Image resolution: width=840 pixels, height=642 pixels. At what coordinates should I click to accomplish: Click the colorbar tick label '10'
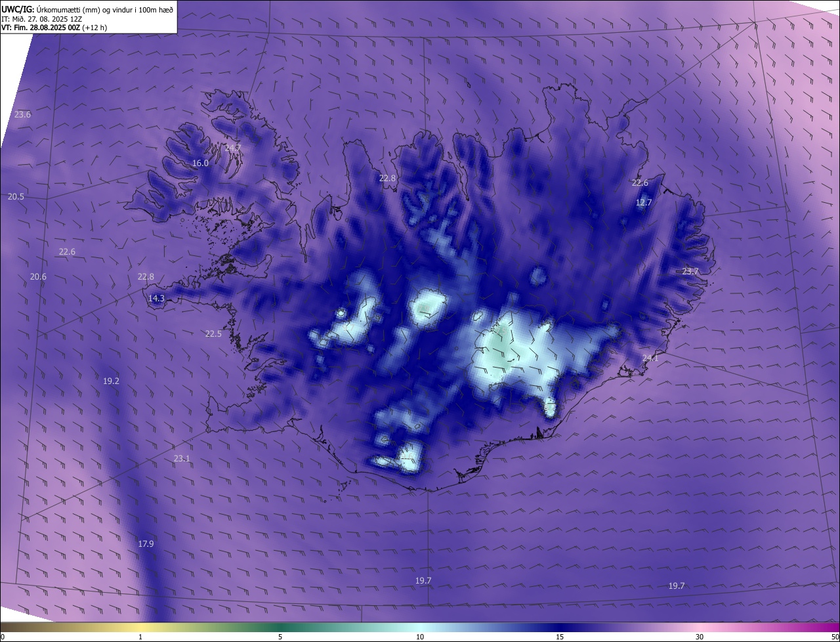[420, 637]
